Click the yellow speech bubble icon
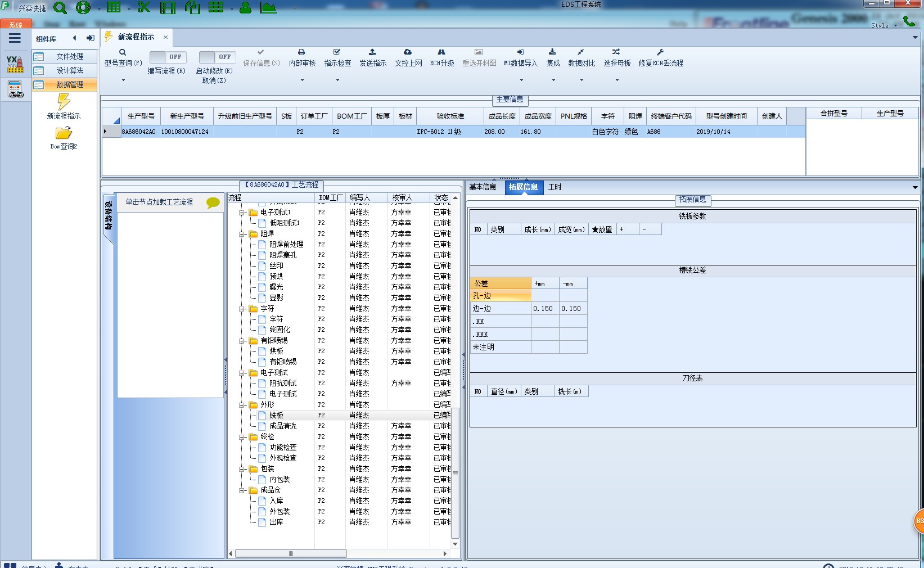Image resolution: width=924 pixels, height=568 pixels. [x=213, y=202]
